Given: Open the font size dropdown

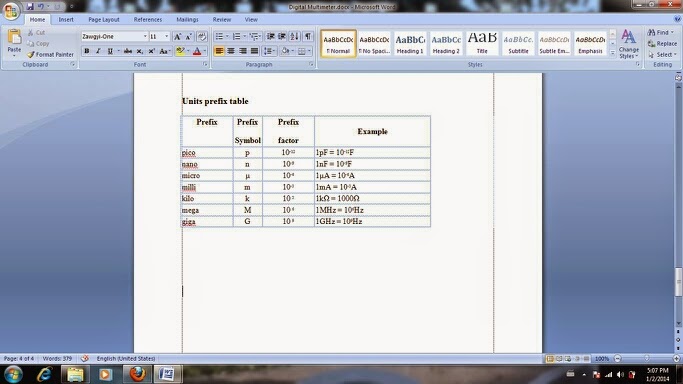Looking at the screenshot, I should tap(166, 37).
